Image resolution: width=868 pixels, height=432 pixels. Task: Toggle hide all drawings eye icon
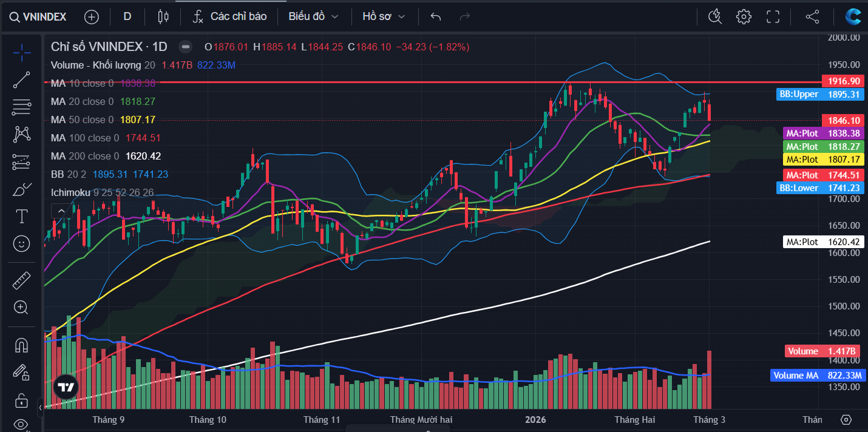22,424
